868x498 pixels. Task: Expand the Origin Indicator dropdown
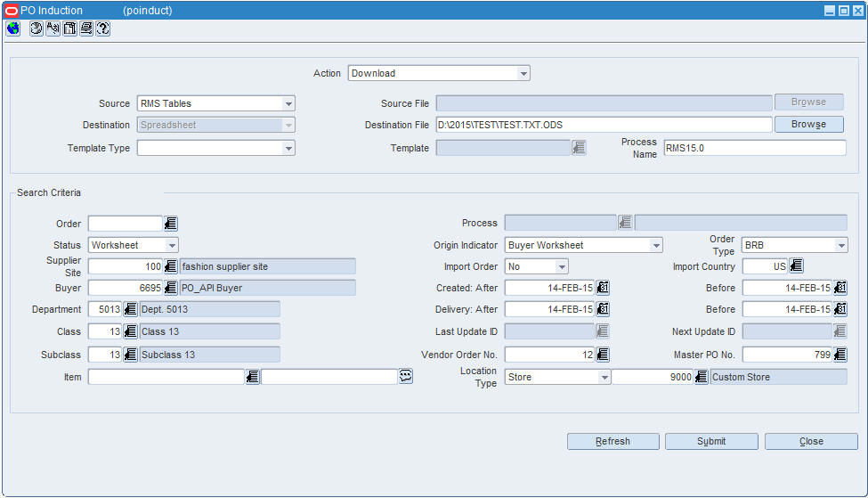tap(656, 245)
